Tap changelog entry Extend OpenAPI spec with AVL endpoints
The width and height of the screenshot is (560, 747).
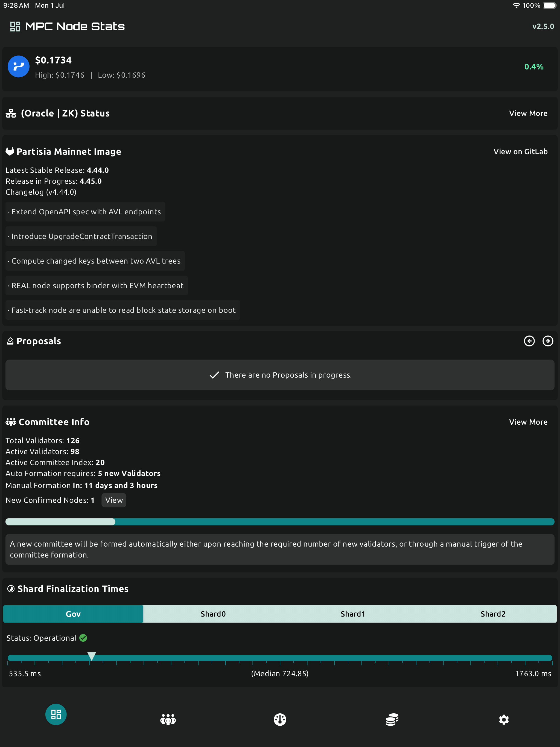click(85, 212)
